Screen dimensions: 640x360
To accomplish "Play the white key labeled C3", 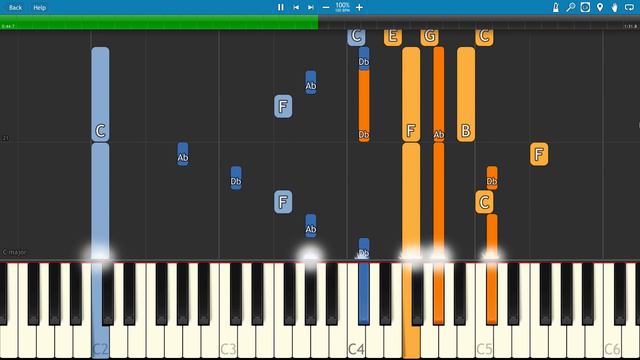I will [x=228, y=343].
